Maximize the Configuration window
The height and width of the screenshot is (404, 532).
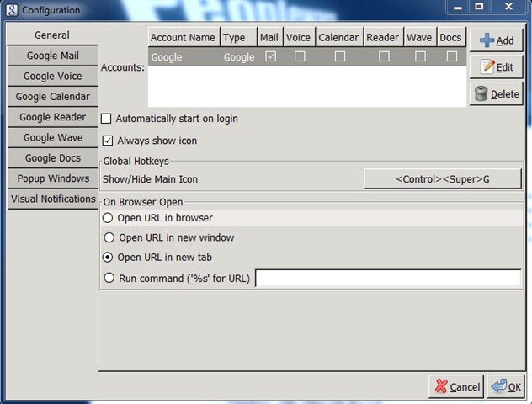(479, 7)
